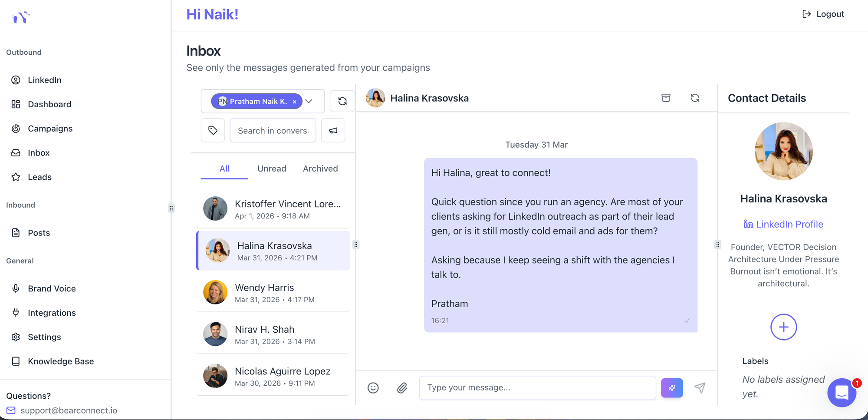868x420 pixels.
Task: Click the send message paper plane icon
Action: click(x=700, y=388)
